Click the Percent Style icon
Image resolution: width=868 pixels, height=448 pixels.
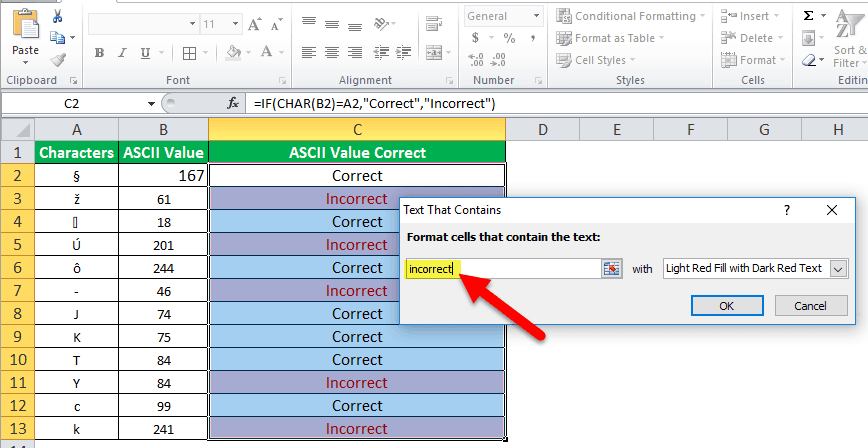click(x=509, y=39)
